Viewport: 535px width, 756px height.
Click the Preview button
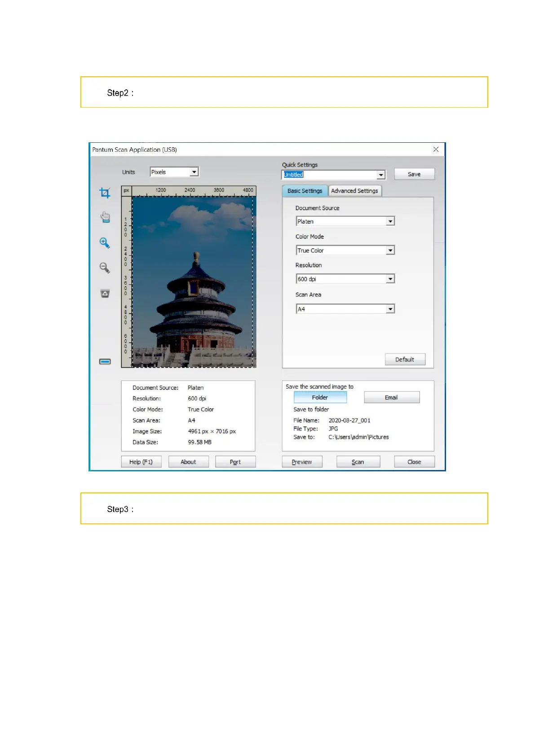coord(302,462)
